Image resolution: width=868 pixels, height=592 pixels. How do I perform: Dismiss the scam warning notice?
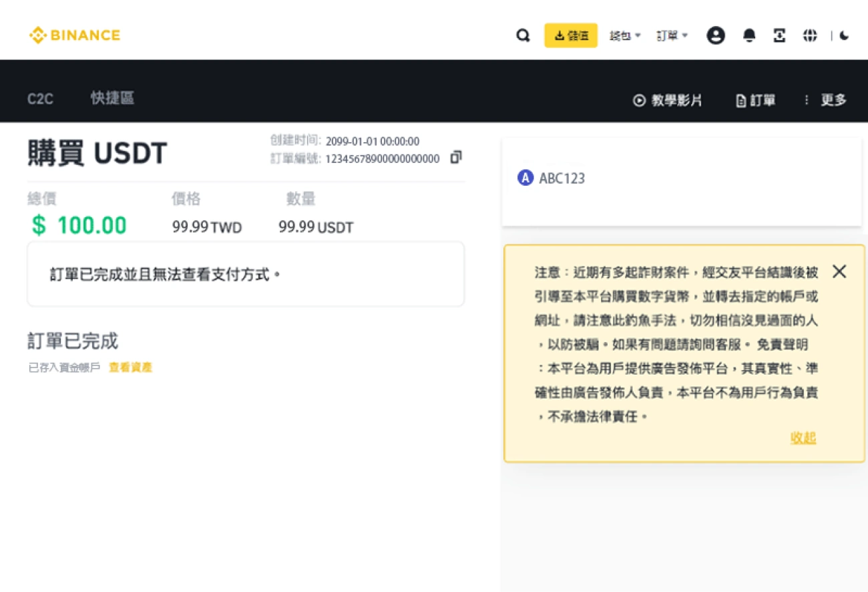pyautogui.click(x=839, y=271)
